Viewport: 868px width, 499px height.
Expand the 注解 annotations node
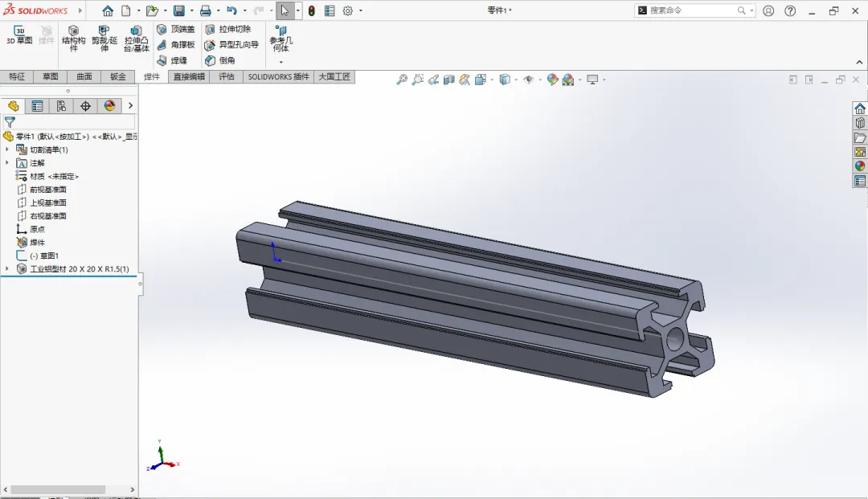click(6, 162)
